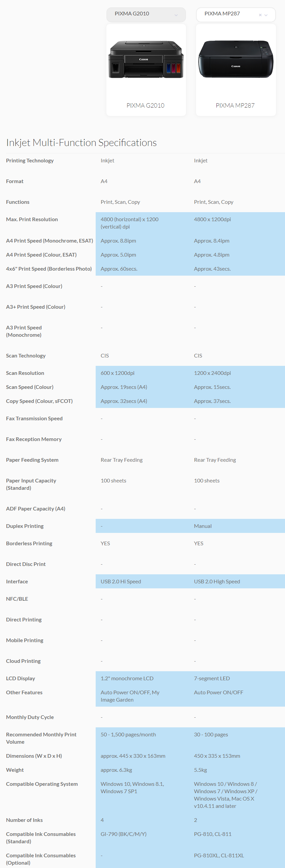Viewport: 285px width, 868px height.
Task: Click '50 - 1,500 pages/month' value
Action: click(x=128, y=735)
